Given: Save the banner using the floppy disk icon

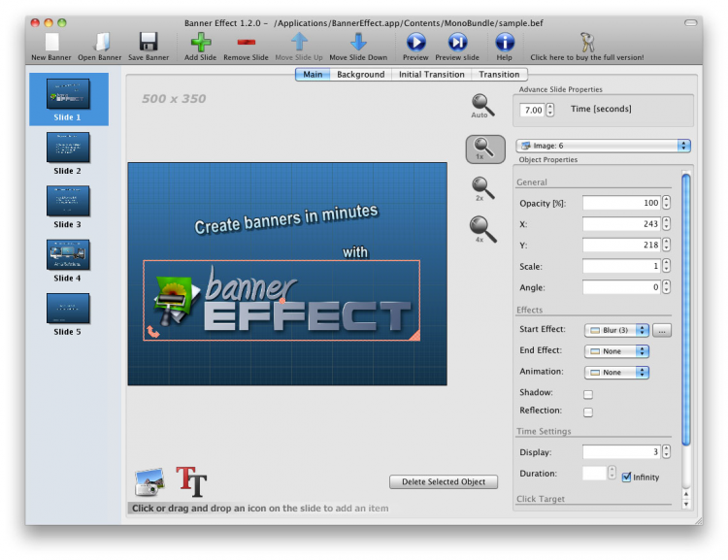Looking at the screenshot, I should pos(149,42).
